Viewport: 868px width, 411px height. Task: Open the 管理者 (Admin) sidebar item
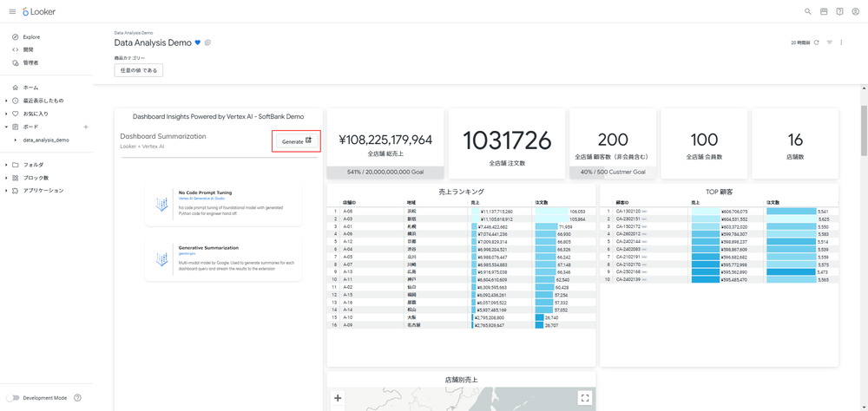[30, 62]
